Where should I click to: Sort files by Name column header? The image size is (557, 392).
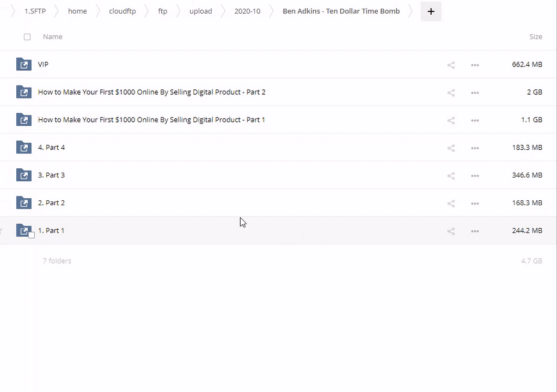[x=53, y=36]
